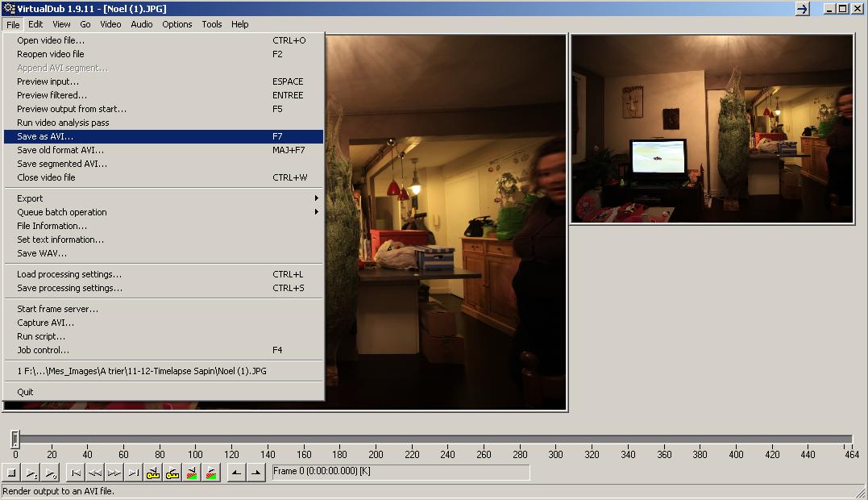The image size is (868, 500).
Task: Click the timeline position slider handle
Action: point(15,439)
